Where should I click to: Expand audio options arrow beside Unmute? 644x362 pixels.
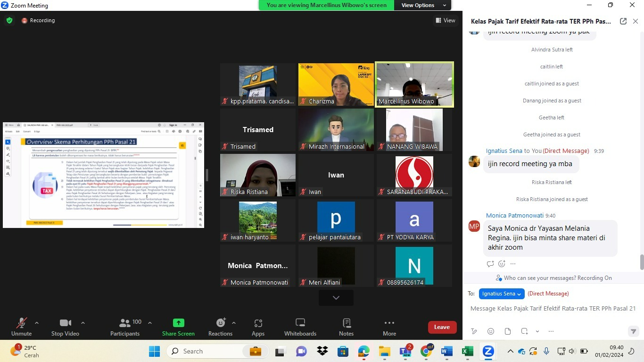click(37, 323)
